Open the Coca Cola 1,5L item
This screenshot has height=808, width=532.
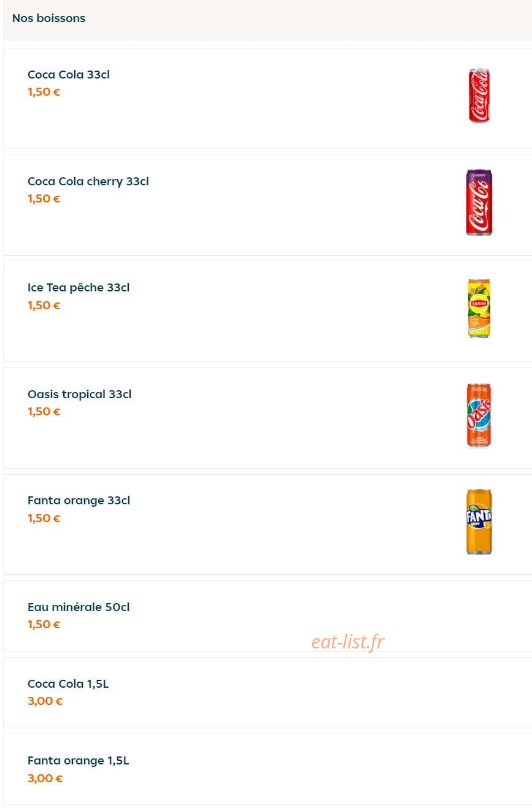(268, 693)
